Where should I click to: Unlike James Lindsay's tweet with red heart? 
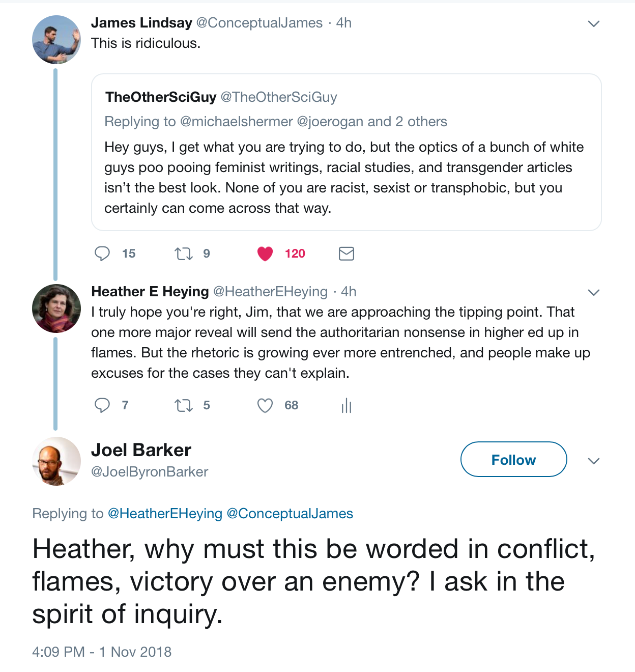click(x=265, y=254)
